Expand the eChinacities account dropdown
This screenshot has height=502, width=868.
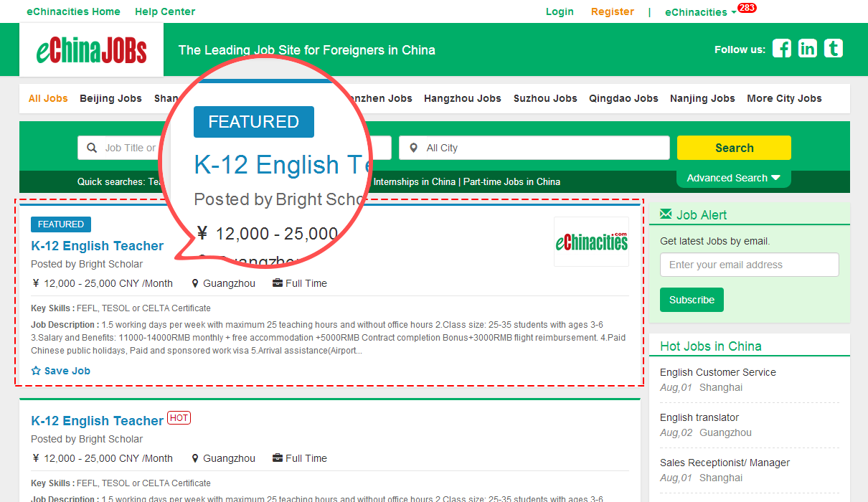(x=700, y=12)
